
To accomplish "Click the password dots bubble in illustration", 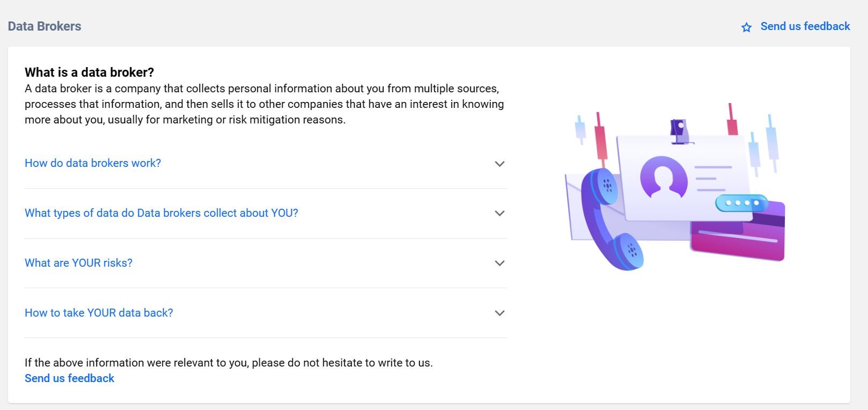I will [x=741, y=203].
